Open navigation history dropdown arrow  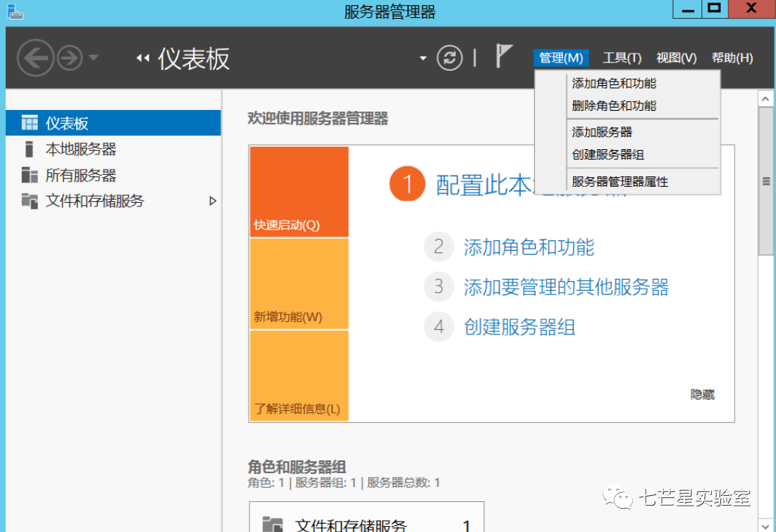pos(93,57)
